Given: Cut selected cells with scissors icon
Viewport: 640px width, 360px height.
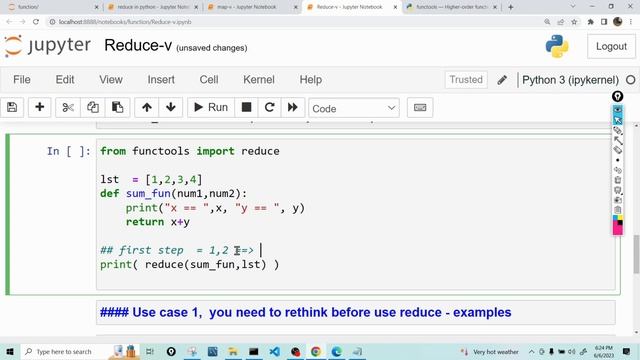Looking at the screenshot, I should [68, 107].
